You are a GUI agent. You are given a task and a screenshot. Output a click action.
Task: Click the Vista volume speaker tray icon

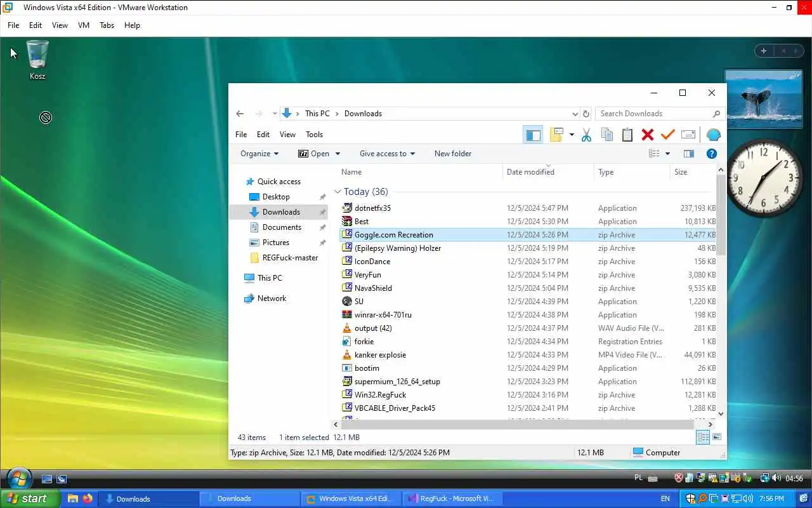[x=777, y=478]
